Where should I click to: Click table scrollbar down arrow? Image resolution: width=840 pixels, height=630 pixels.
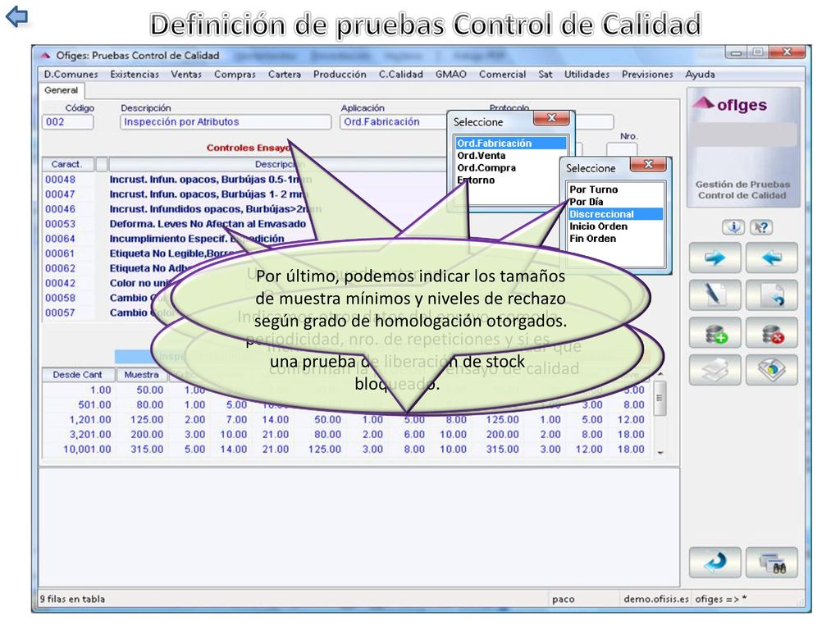click(660, 453)
